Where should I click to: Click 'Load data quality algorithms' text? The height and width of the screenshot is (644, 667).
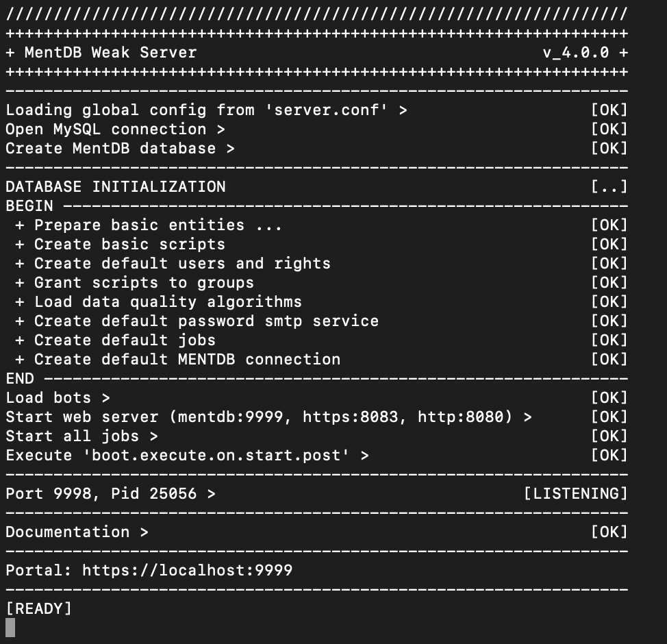point(168,302)
